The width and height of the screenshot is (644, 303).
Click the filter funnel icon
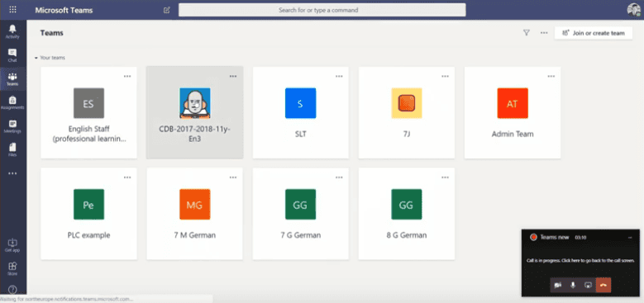coord(526,33)
